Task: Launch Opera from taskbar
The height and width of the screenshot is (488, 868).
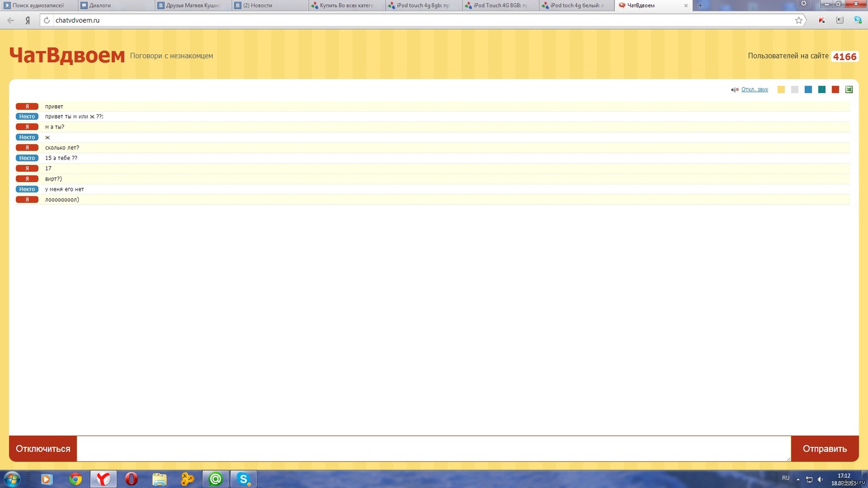Action: (x=131, y=479)
